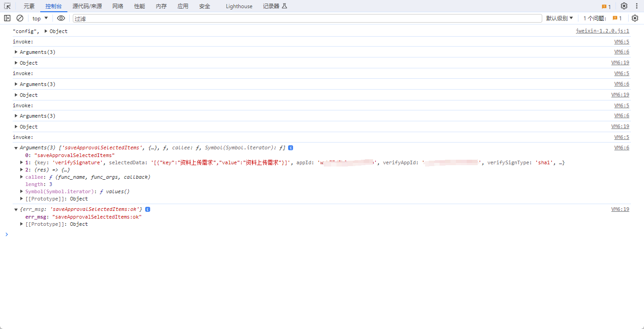Viewport: 644px width, 329px height.
Task: Switch to the 网络 tab
Action: 118,6
